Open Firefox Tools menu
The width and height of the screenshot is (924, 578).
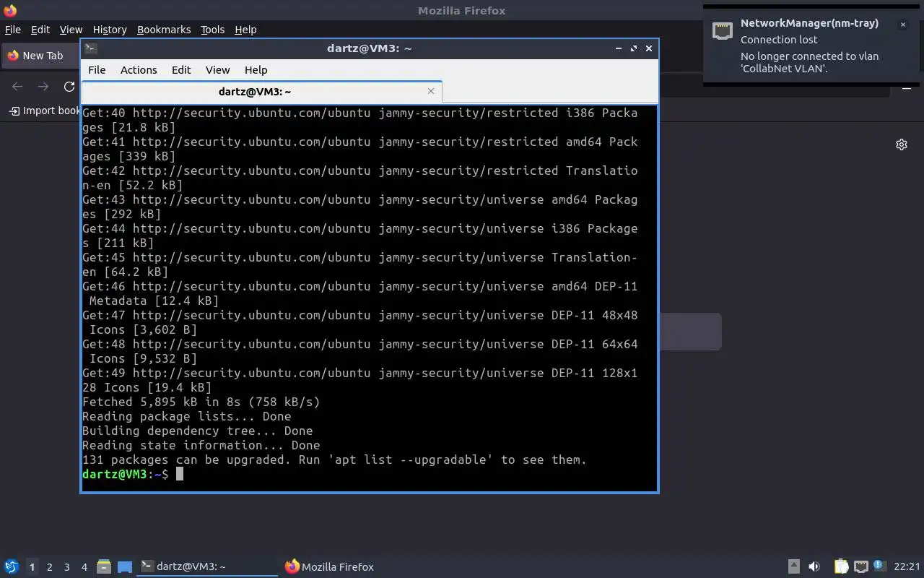point(212,30)
